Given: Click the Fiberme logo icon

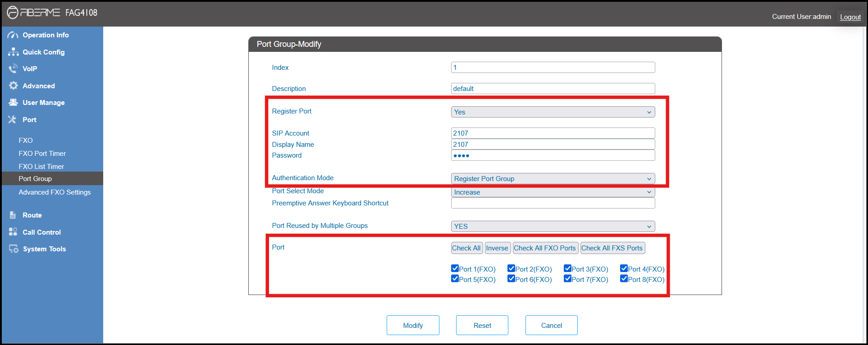Looking at the screenshot, I should pyautogui.click(x=13, y=13).
